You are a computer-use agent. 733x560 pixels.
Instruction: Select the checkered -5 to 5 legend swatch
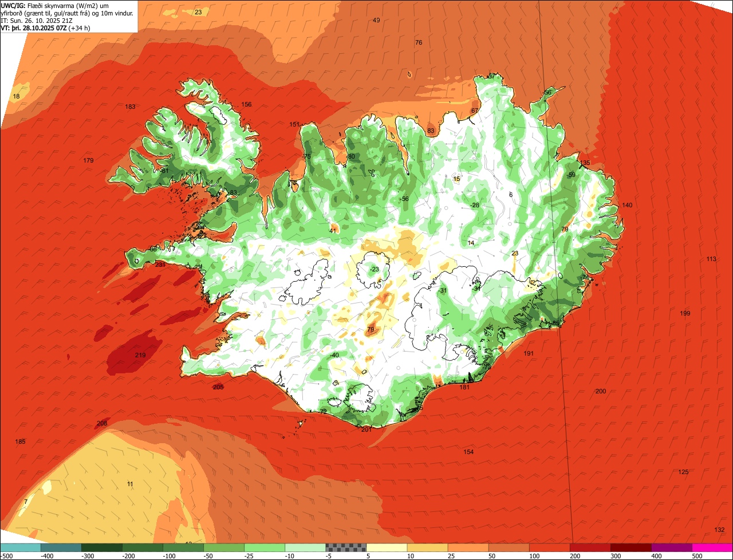pyautogui.click(x=346, y=547)
